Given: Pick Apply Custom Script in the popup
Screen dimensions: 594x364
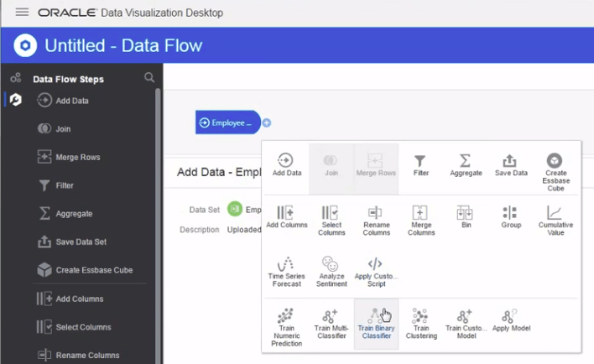Looking at the screenshot, I should (x=376, y=272).
